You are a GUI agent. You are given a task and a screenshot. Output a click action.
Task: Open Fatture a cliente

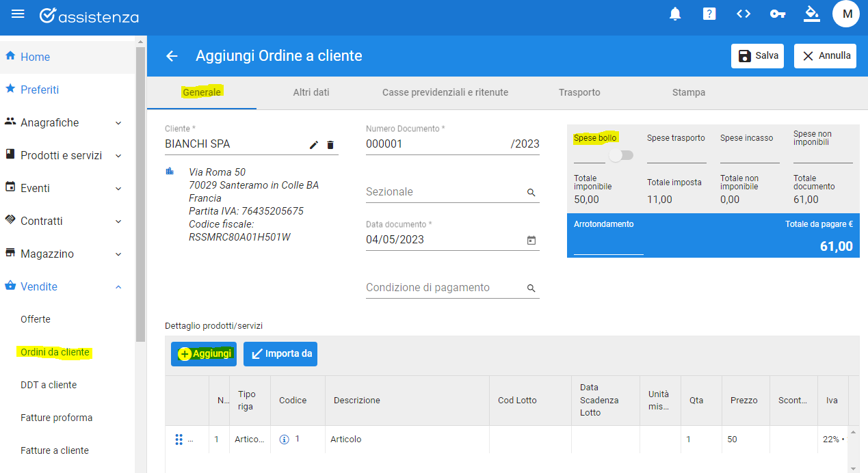(x=67, y=450)
